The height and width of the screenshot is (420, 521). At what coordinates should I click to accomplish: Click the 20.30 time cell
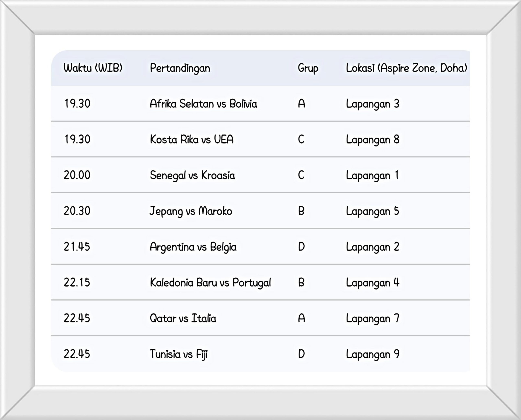[x=77, y=211]
